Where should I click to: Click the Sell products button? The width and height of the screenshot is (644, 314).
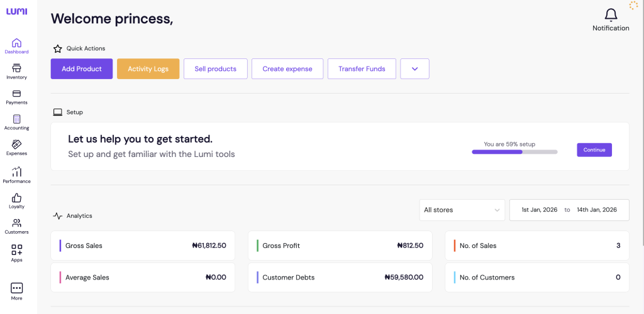pyautogui.click(x=215, y=69)
